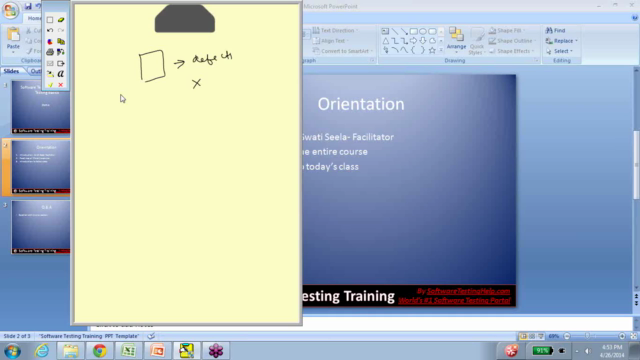Click the zoom slider handle
Viewport: 640px width, 360px height.
click(x=587, y=336)
